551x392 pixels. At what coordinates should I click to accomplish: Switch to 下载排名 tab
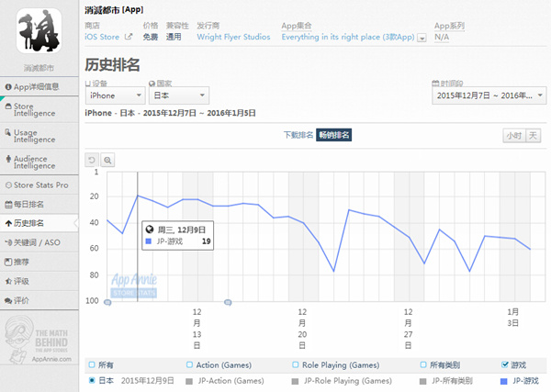click(x=298, y=135)
